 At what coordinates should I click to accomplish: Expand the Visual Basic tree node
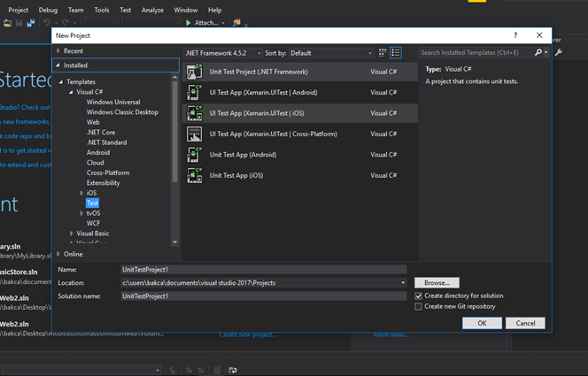click(x=71, y=234)
